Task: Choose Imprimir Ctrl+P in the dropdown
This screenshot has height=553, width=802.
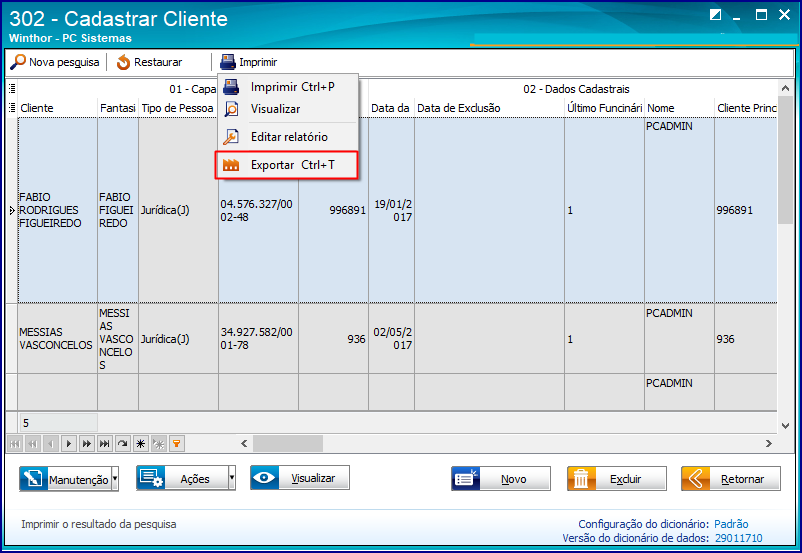Action: pyautogui.click(x=287, y=87)
